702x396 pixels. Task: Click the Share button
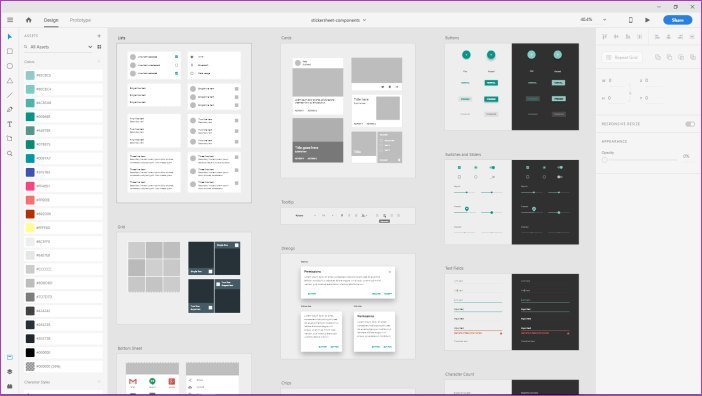(x=677, y=20)
